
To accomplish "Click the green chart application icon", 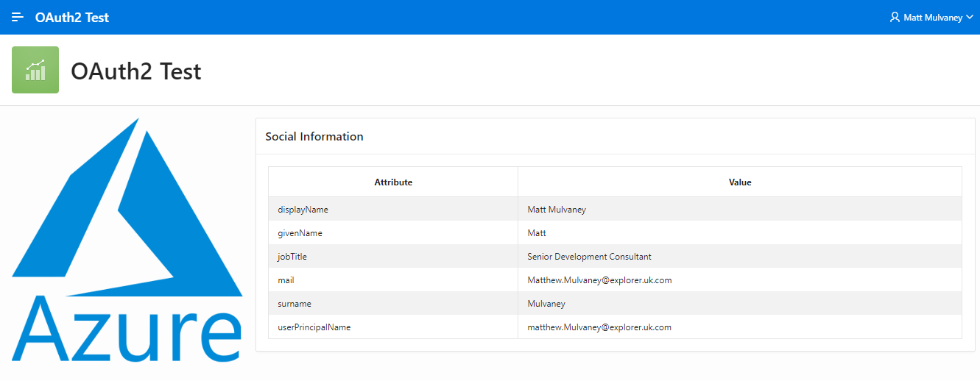I will click(x=35, y=70).
